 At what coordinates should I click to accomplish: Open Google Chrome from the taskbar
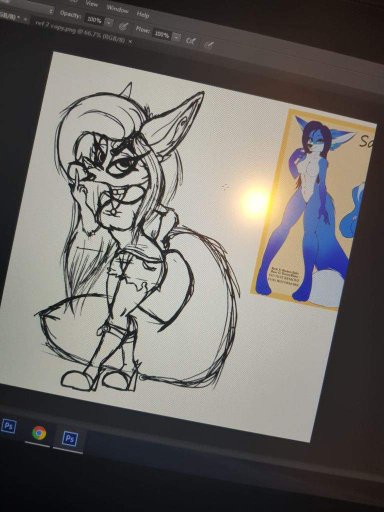point(39,433)
